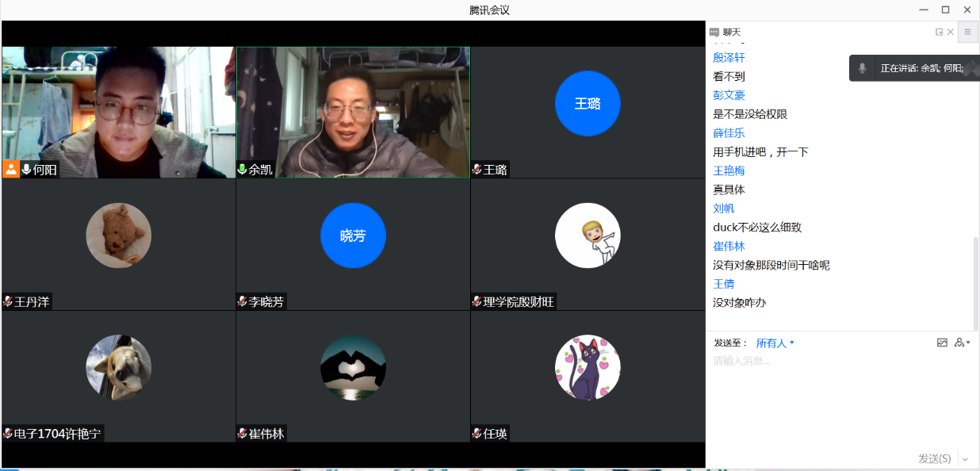980x471 pixels.
Task: Select 任瑛's cat avatar
Action: [x=588, y=367]
